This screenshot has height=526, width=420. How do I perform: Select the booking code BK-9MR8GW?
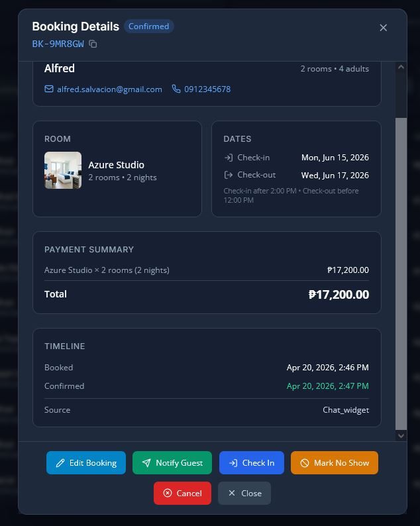[x=58, y=44]
